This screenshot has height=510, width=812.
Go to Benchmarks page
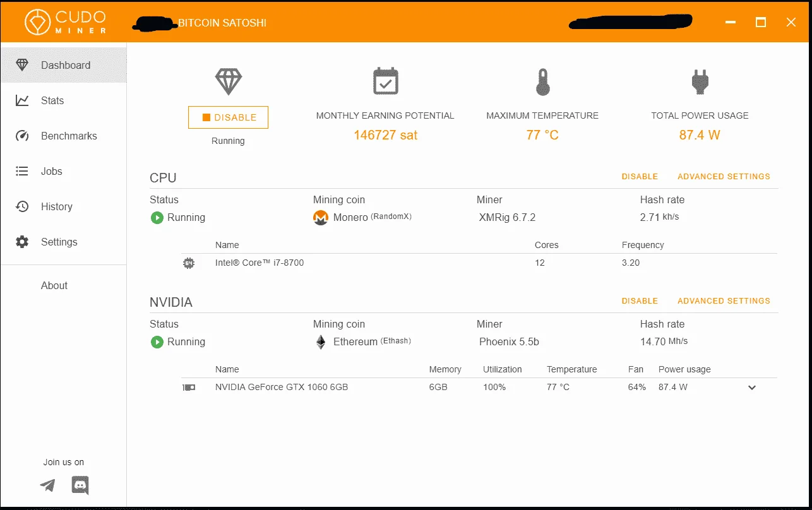click(x=63, y=136)
